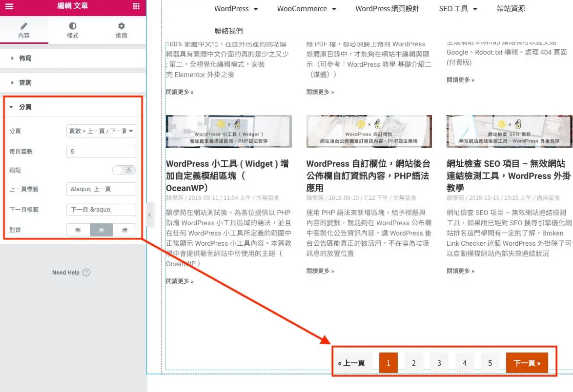The width and height of the screenshot is (573, 392).
Task: Click the Need Help question mark icon
Action: (86, 272)
